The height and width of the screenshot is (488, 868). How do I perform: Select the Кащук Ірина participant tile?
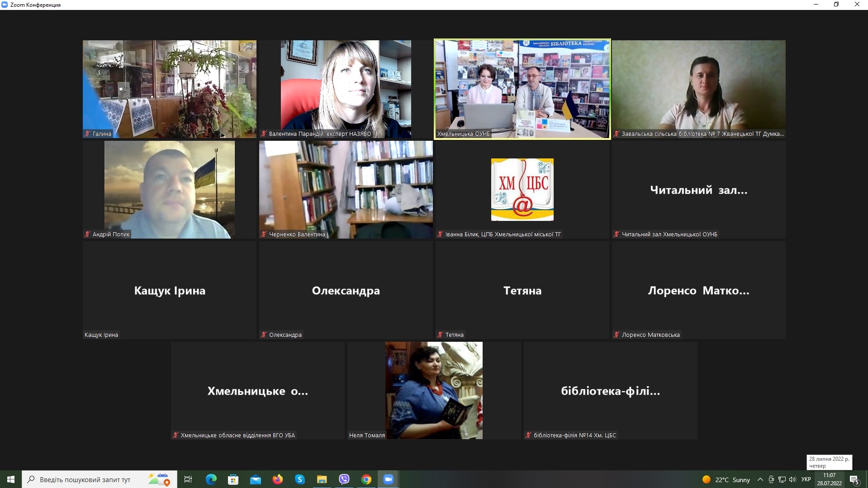pos(169,290)
